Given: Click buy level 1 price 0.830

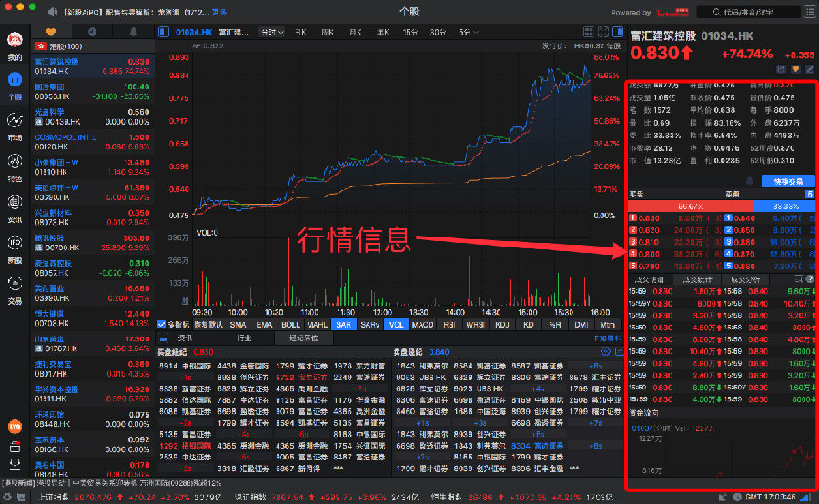Looking at the screenshot, I should point(649,217).
